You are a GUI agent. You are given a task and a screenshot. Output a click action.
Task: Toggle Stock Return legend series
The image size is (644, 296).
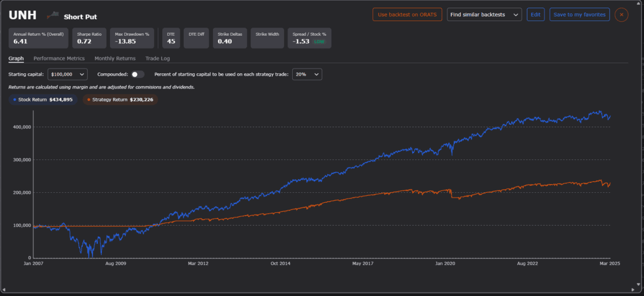pyautogui.click(x=43, y=100)
